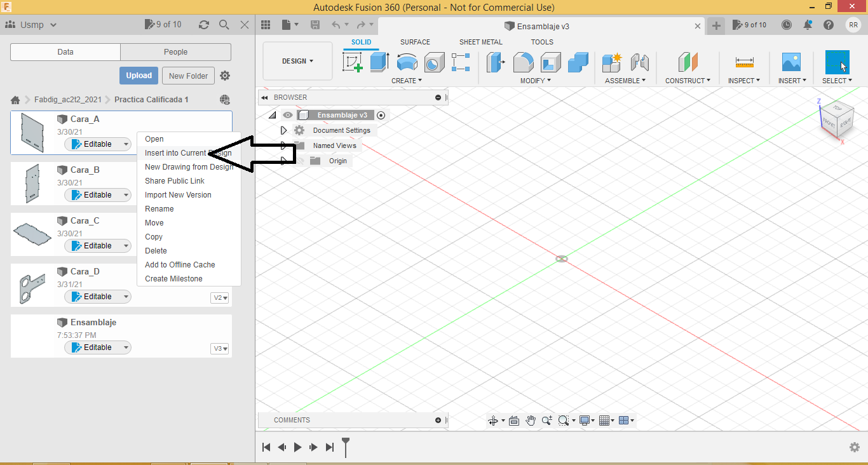Select the Create Sketch tool
Image resolution: width=868 pixels, height=465 pixels.
(353, 62)
